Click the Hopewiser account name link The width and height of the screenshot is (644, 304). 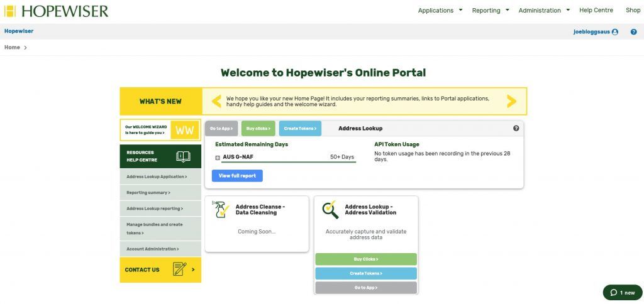tap(19, 31)
